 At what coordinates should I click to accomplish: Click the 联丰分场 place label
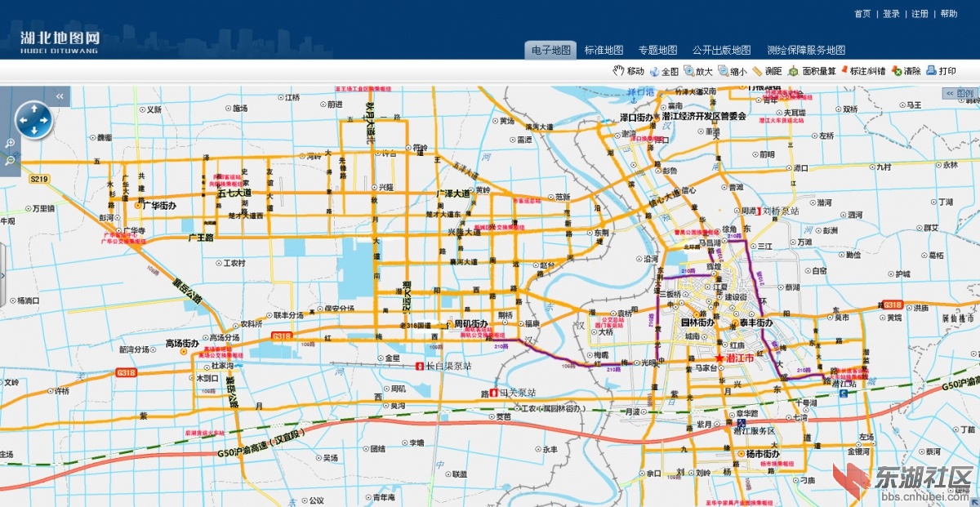(x=288, y=314)
